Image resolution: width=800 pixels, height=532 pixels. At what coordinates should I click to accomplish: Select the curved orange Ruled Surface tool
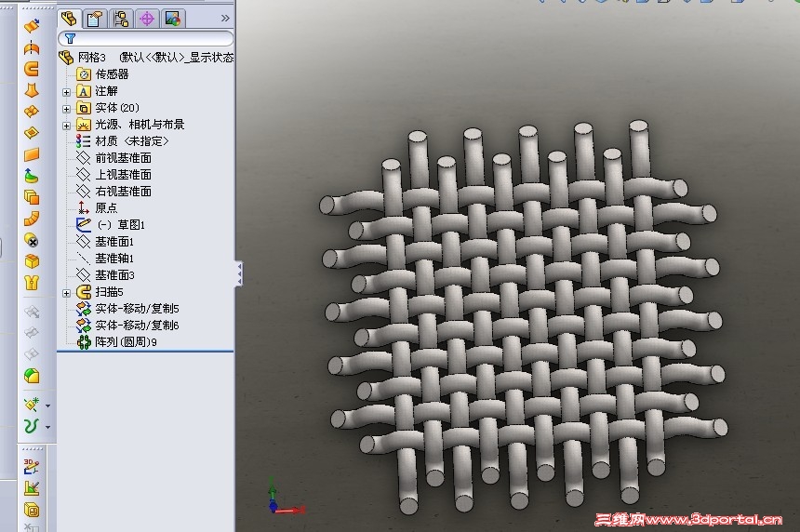pyautogui.click(x=32, y=219)
